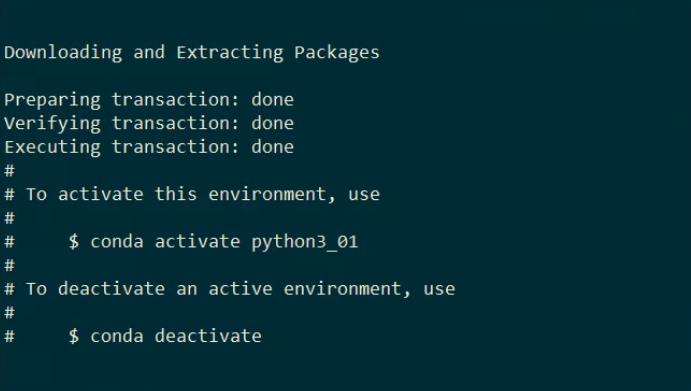Viewport: 691px width, 391px height.
Task: Click the lone hash directly below 'Executing transaction'
Action: [9, 171]
